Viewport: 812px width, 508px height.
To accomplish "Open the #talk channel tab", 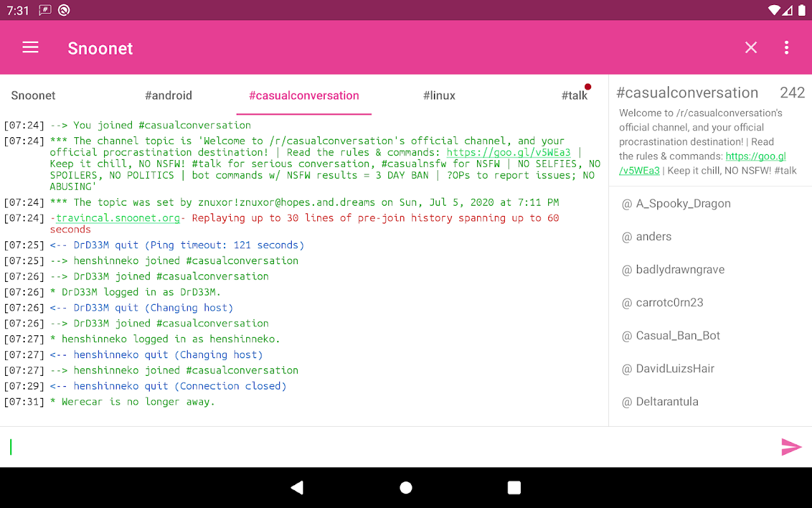I will (575, 95).
